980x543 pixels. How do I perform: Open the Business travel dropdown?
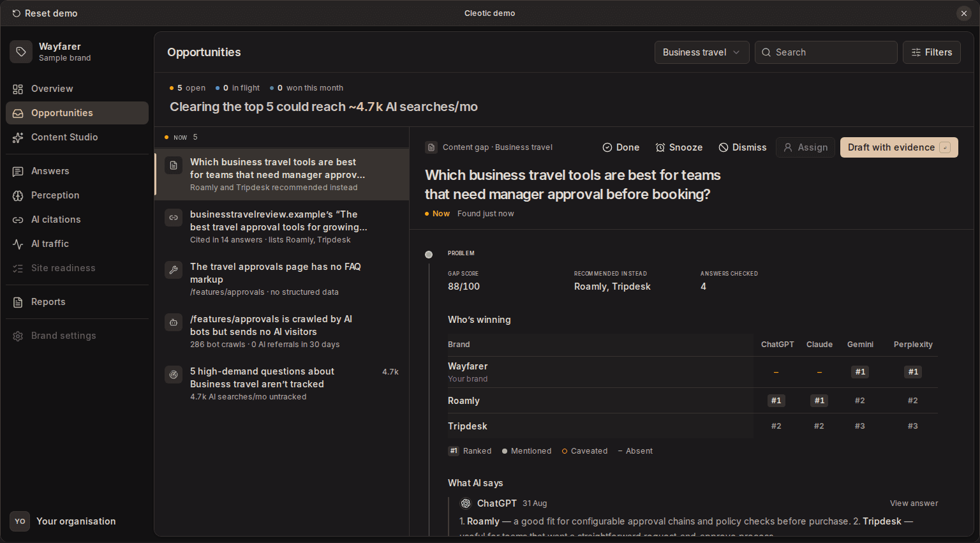702,52
